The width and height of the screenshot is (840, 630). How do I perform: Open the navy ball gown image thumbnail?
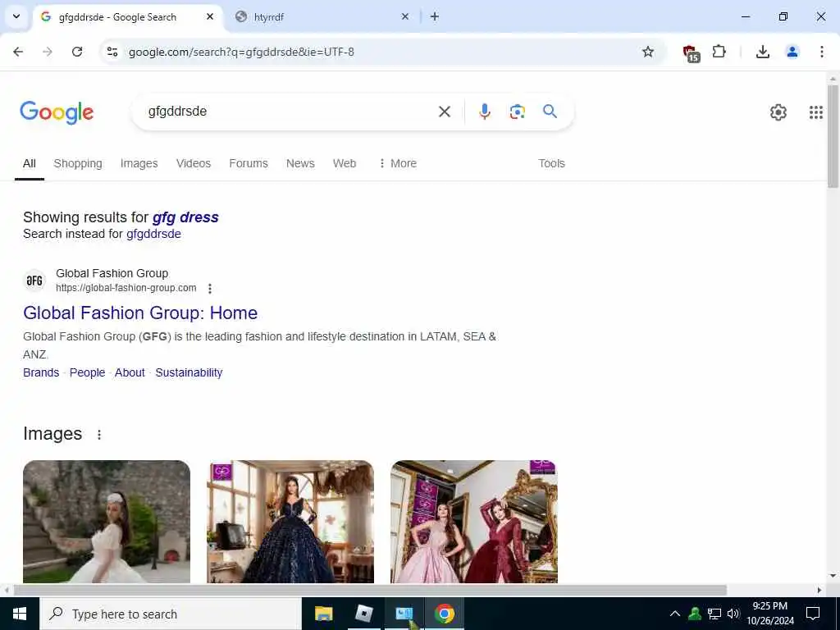pos(290,522)
